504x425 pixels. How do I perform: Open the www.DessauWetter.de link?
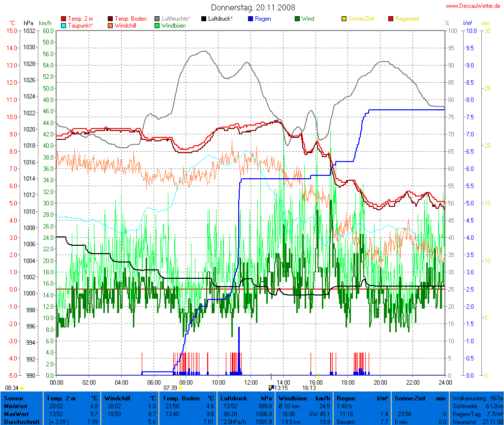473,6
